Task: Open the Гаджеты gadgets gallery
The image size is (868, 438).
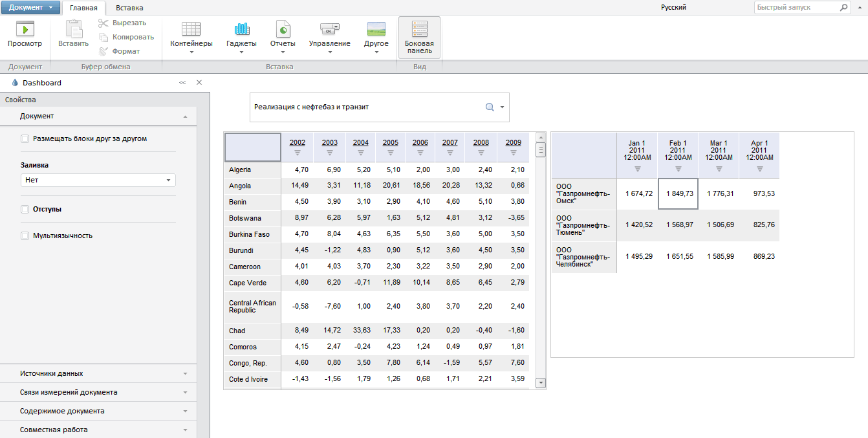Action: [241, 36]
